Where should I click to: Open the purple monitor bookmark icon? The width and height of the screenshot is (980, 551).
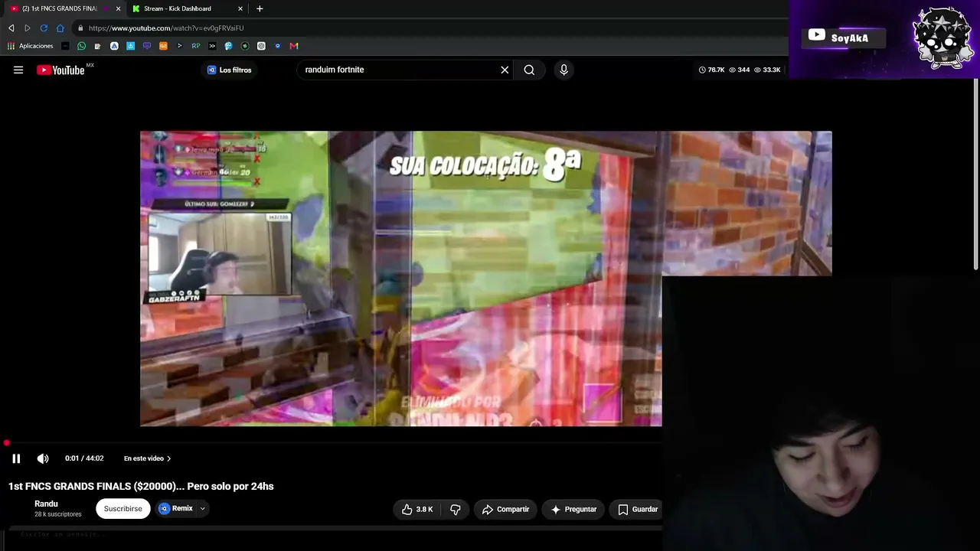(x=147, y=46)
